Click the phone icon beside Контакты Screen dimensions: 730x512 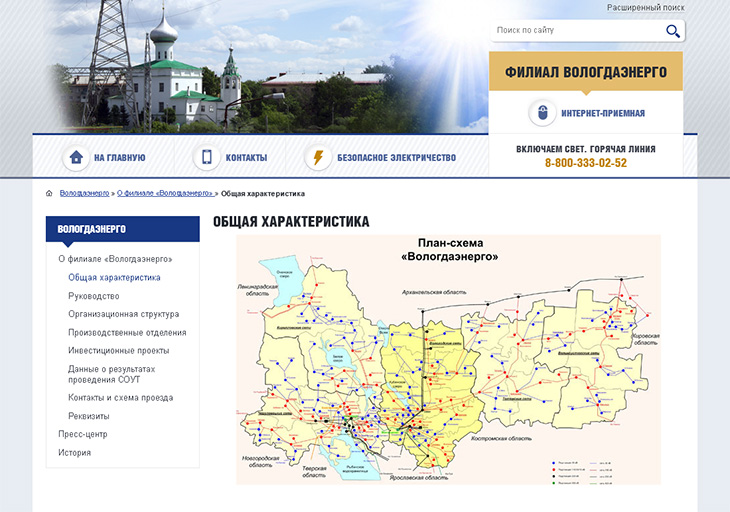tap(207, 157)
